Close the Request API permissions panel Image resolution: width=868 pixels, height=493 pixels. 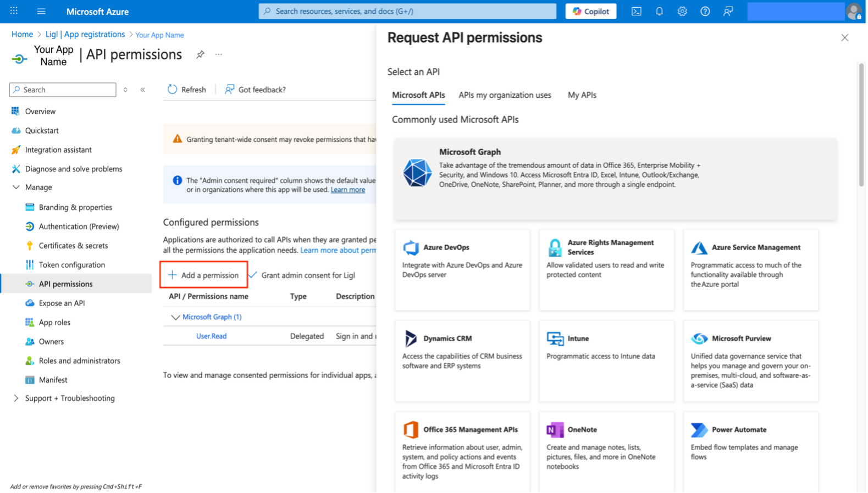[x=845, y=38]
